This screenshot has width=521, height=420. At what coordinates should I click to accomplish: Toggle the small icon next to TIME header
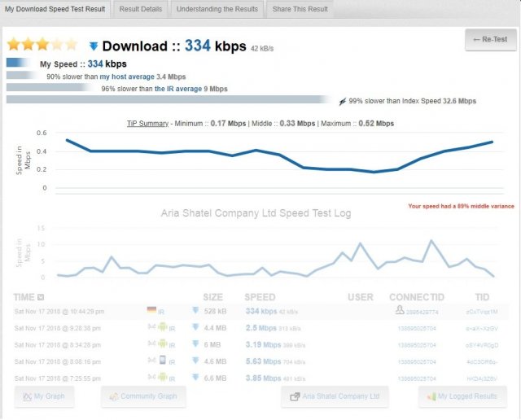[41, 297]
